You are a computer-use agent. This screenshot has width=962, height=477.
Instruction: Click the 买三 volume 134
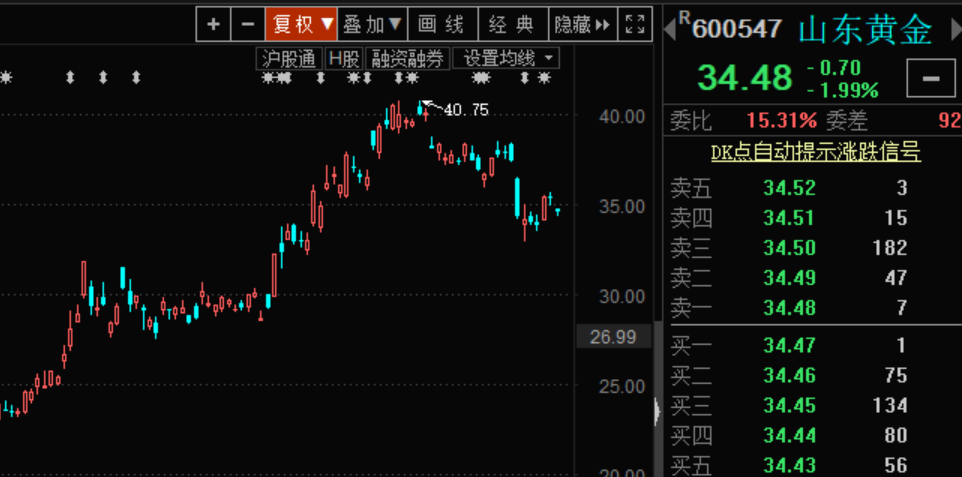(889, 406)
